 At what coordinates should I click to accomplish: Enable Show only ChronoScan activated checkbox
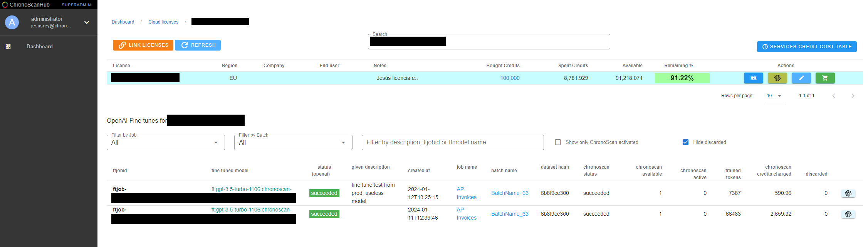click(x=558, y=142)
